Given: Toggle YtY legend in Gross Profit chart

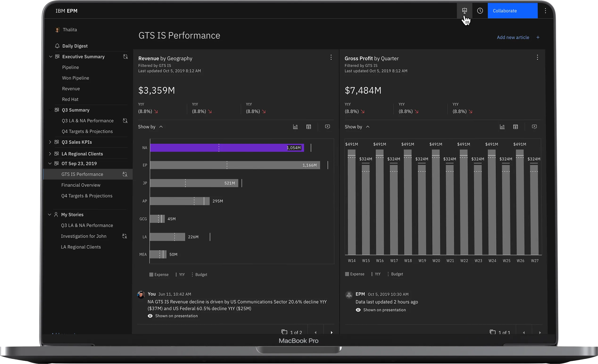Looking at the screenshot, I should click(376, 274).
